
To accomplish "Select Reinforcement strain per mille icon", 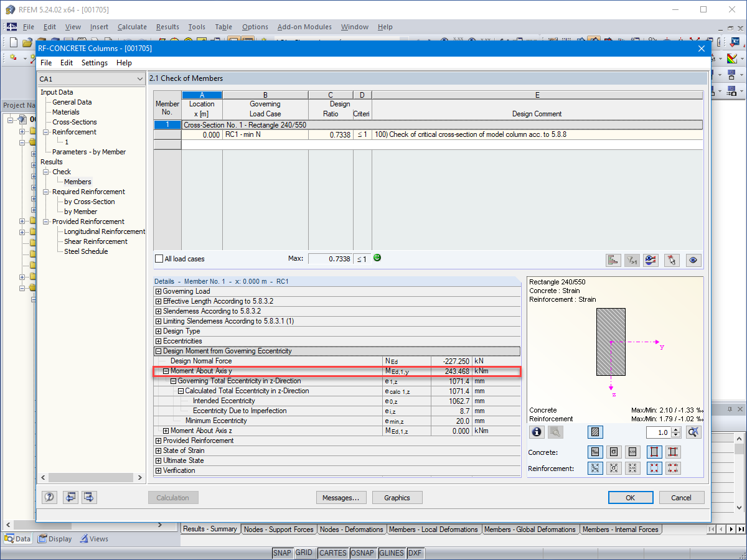I will (x=595, y=468).
